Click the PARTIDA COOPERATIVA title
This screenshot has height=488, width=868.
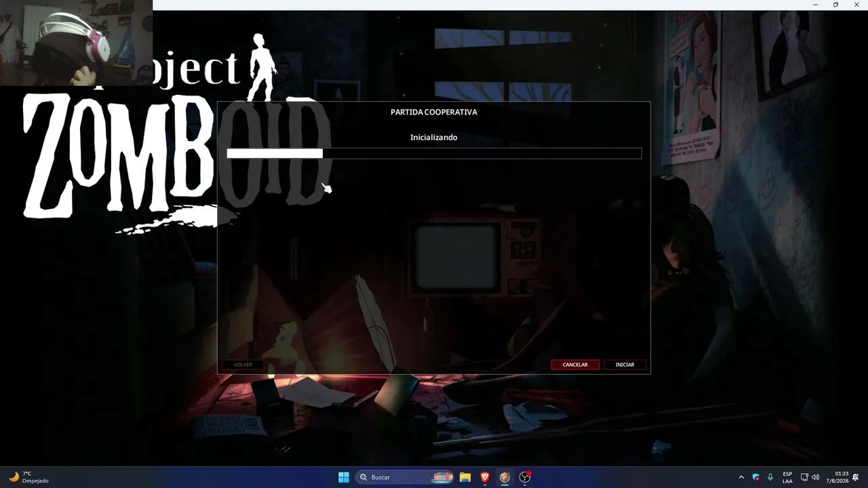tap(434, 112)
